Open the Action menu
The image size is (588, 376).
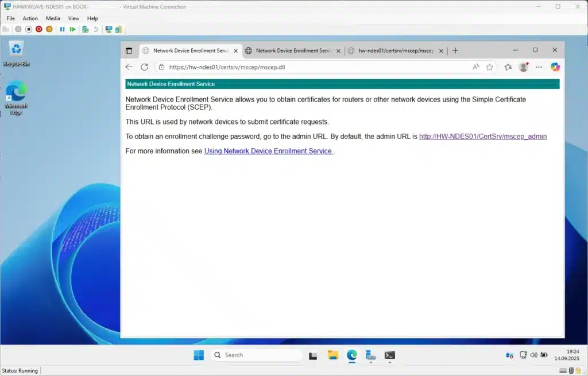[30, 18]
